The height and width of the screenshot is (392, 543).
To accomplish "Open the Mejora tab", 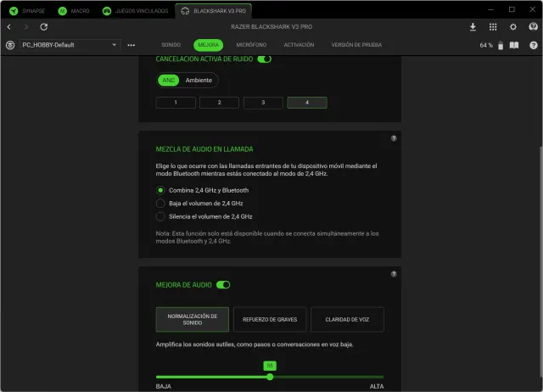I will [x=208, y=45].
